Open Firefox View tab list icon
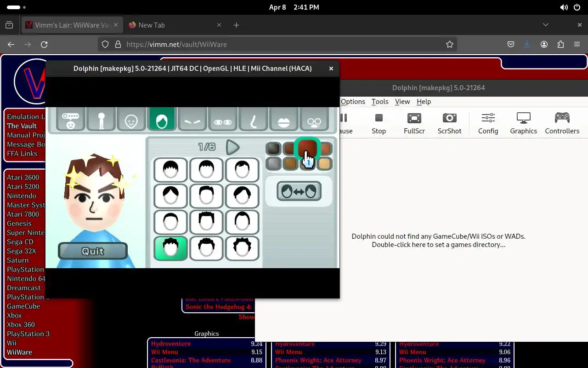 (x=9, y=25)
